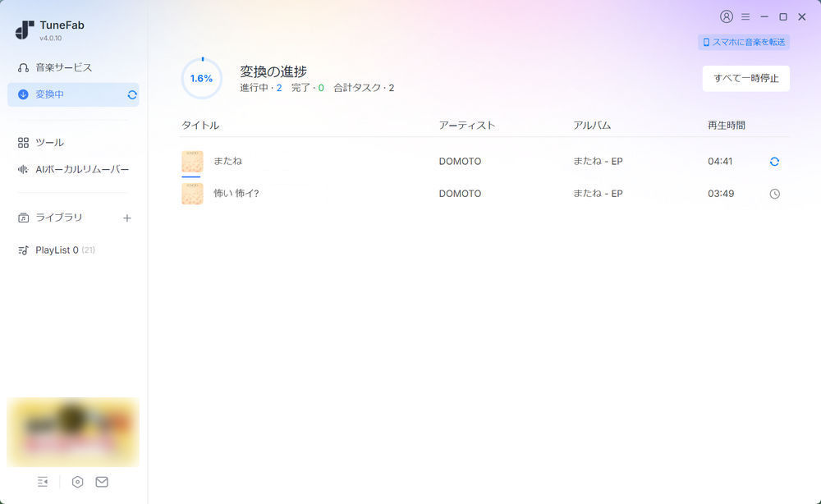Click the spinning sync icon beside 変換中

[x=132, y=94]
